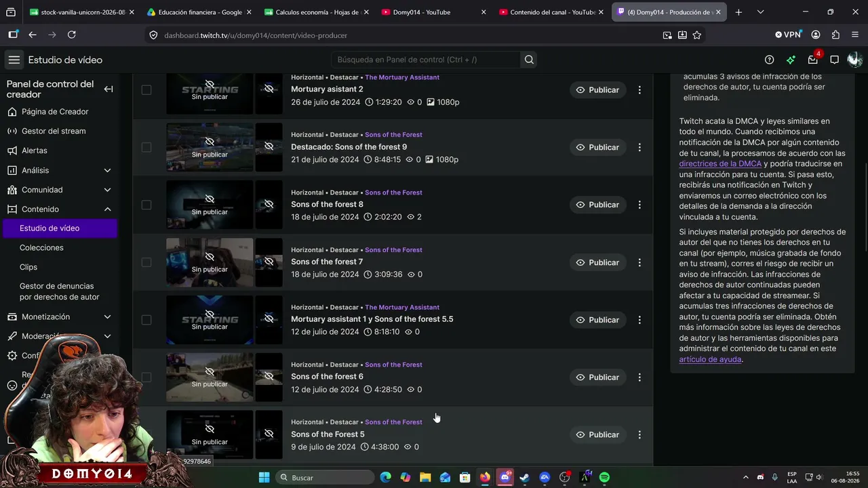The image size is (868, 488).
Task: Select checkbox for Mortuary assistant 1 y Sons 5.5
Action: pos(146,320)
